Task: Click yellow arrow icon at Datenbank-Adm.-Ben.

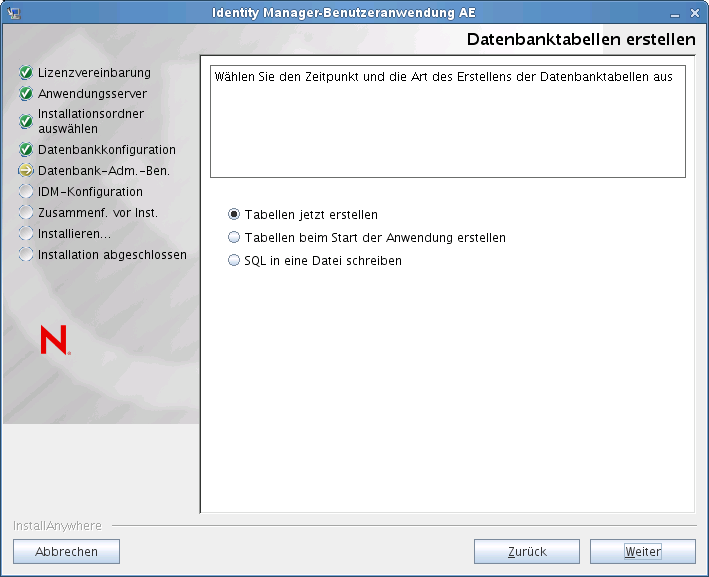Action: tap(26, 170)
